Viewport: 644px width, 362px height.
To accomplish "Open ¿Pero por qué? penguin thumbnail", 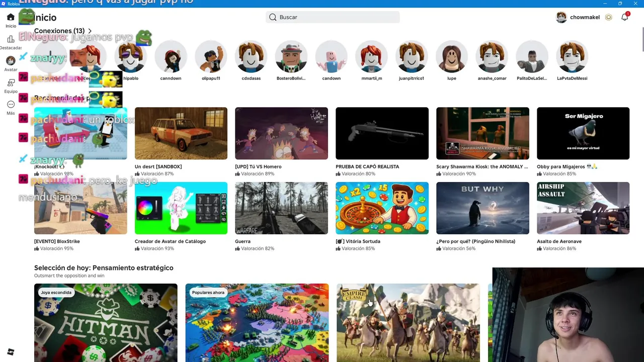I will [482, 208].
